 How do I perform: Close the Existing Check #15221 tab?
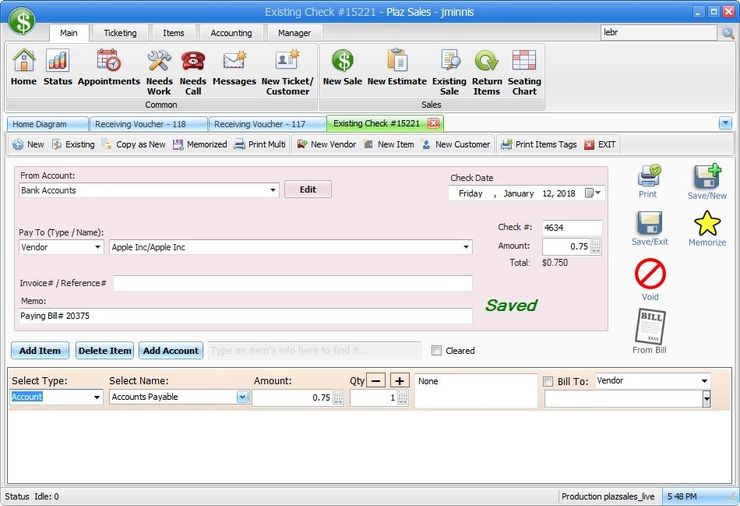tap(433, 124)
